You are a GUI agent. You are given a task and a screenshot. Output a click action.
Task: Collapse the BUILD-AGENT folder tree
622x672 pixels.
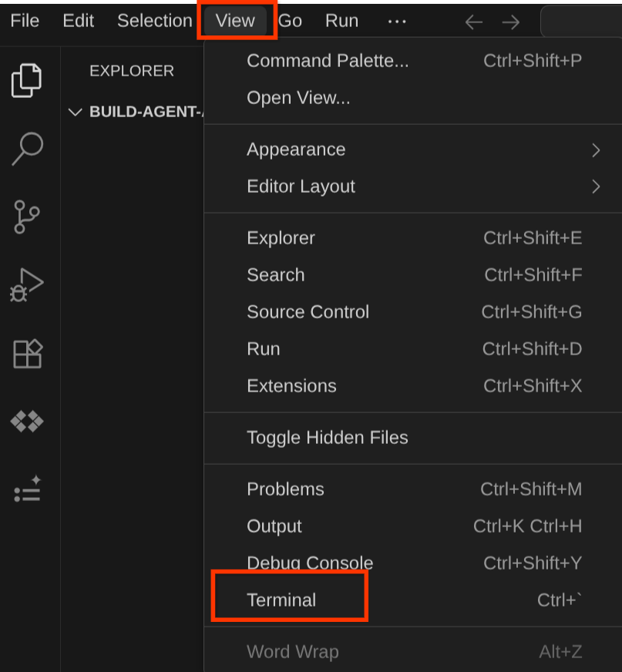point(75,112)
